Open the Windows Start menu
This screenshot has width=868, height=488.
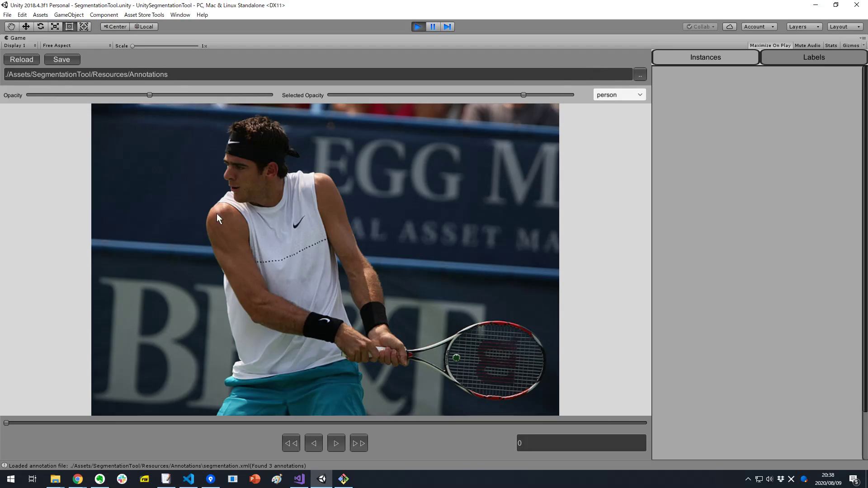click(11, 479)
